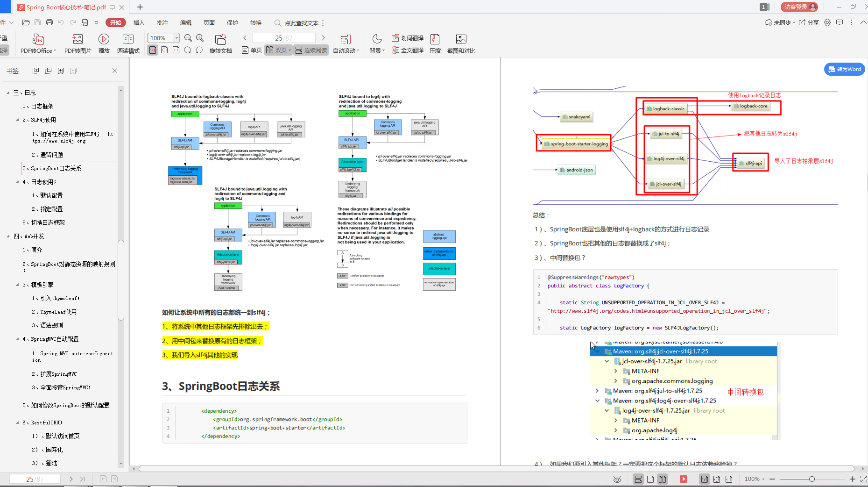Toggle fit-width view in status bar
Image resolution: width=868 pixels, height=487 pixels.
pyautogui.click(x=729, y=479)
